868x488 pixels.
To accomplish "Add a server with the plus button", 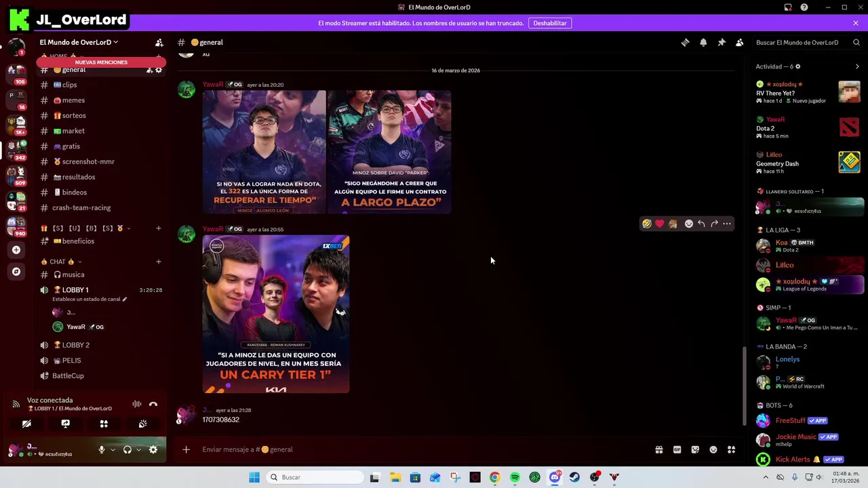I will coord(16,250).
